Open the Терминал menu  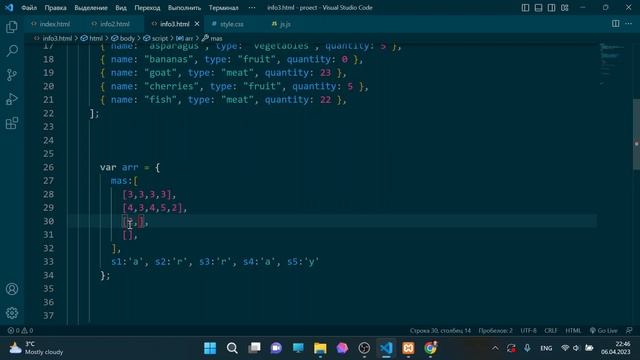pos(223,8)
